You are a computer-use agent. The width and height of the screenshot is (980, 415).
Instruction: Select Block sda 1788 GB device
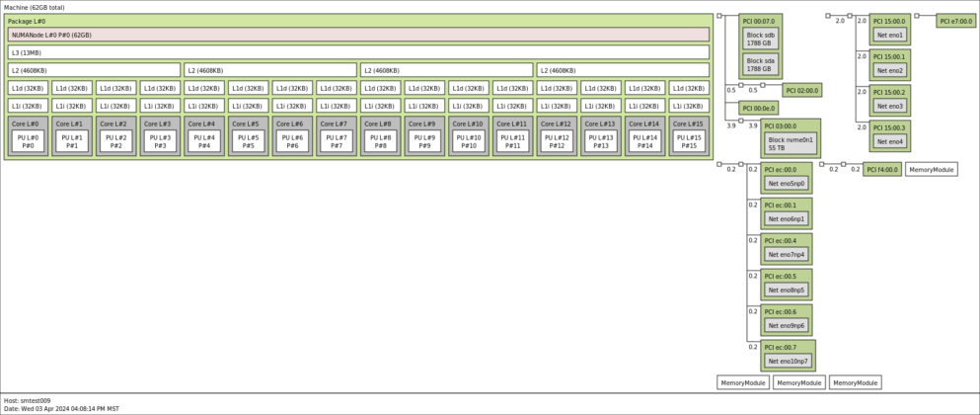[761, 64]
